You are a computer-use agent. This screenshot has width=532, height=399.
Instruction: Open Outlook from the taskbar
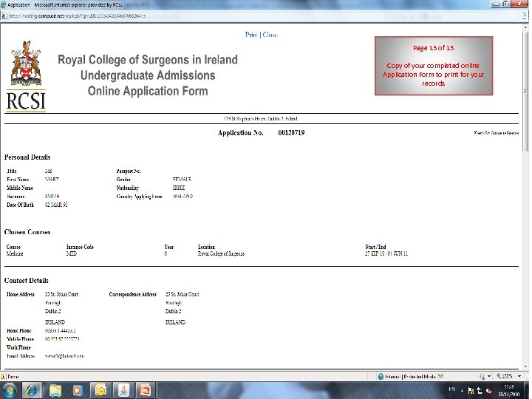100,391
